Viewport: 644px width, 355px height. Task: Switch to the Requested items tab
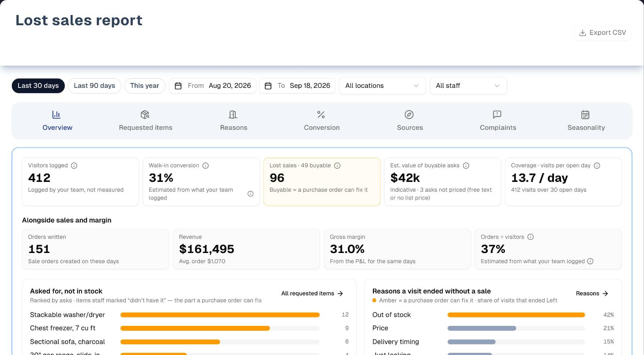pyautogui.click(x=146, y=121)
